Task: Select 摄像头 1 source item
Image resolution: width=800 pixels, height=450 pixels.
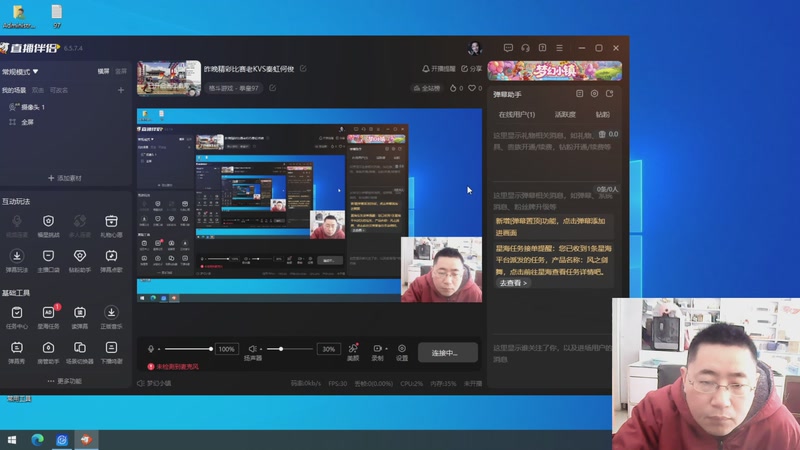Action: click(x=27, y=107)
